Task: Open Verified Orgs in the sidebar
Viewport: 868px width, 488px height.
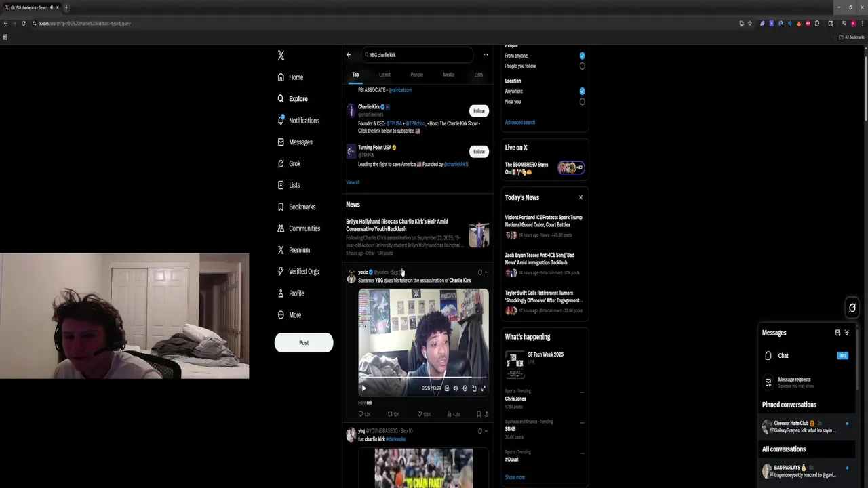Action: (x=298, y=272)
